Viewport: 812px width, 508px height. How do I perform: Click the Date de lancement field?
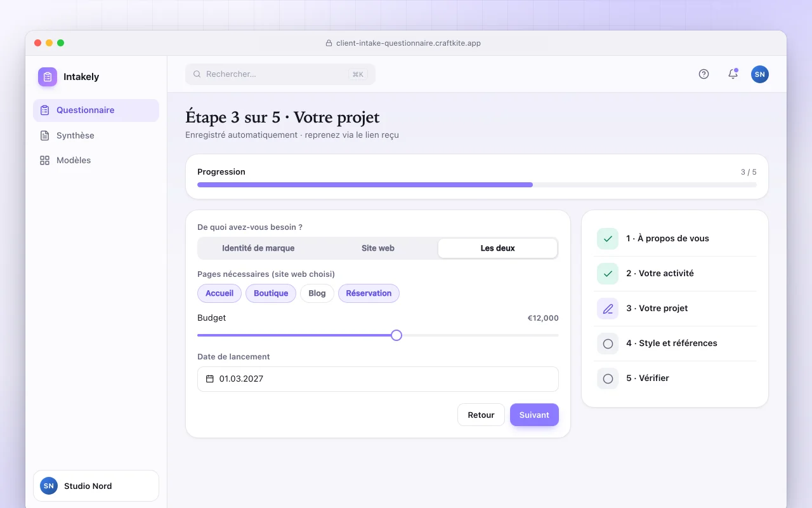pos(378,379)
